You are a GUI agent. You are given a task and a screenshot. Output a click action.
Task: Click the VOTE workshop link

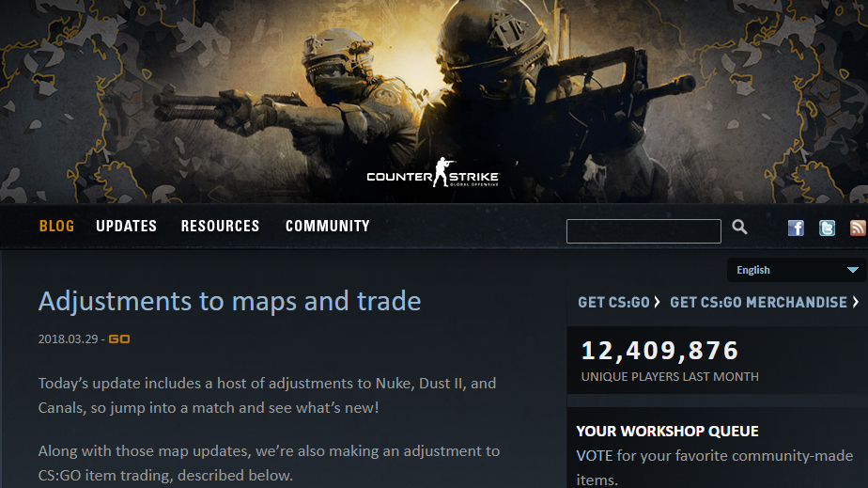pos(594,456)
